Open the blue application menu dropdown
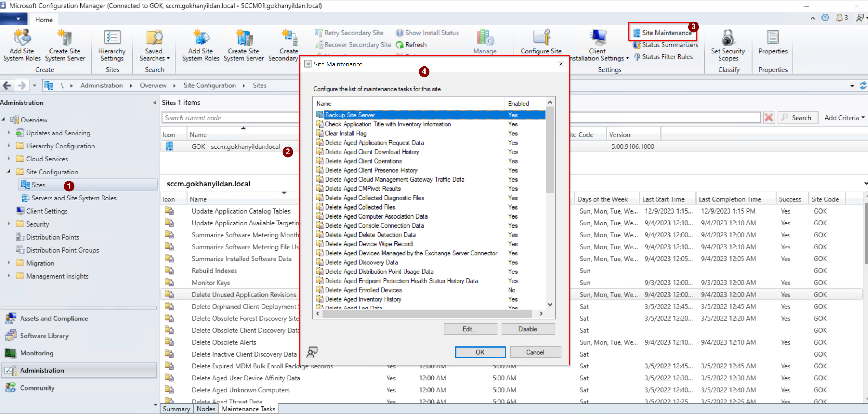The width and height of the screenshot is (868, 414). pos(14,19)
